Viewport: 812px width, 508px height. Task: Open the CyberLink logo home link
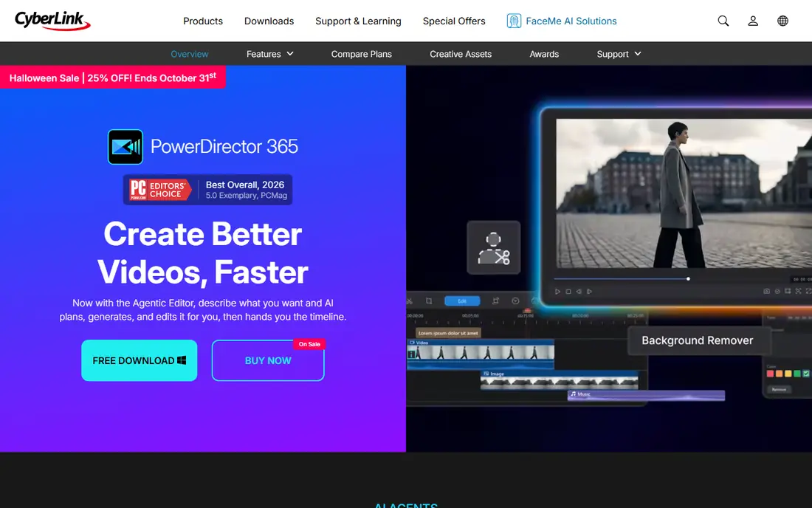(x=52, y=20)
